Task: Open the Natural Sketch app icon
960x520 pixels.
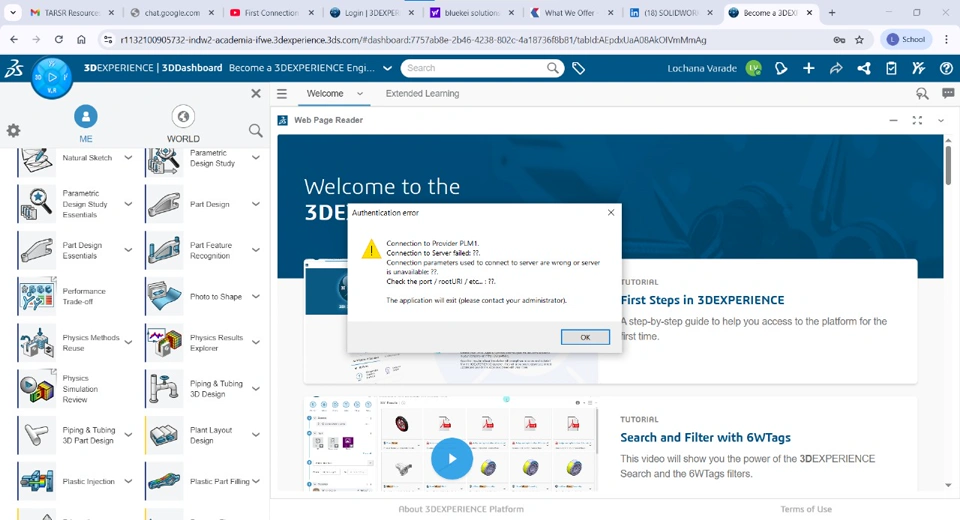Action: coord(37,160)
